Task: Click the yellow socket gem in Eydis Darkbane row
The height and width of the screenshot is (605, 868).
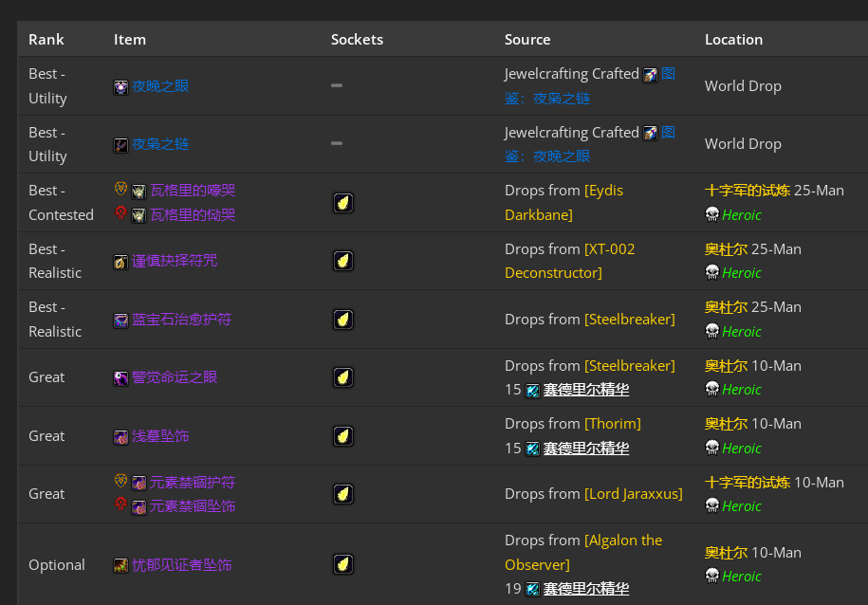Action: click(343, 203)
